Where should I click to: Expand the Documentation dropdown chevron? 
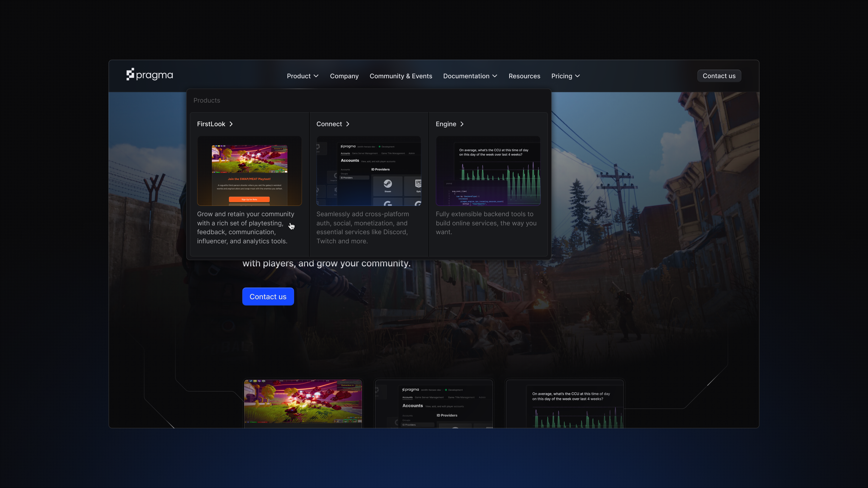495,76
